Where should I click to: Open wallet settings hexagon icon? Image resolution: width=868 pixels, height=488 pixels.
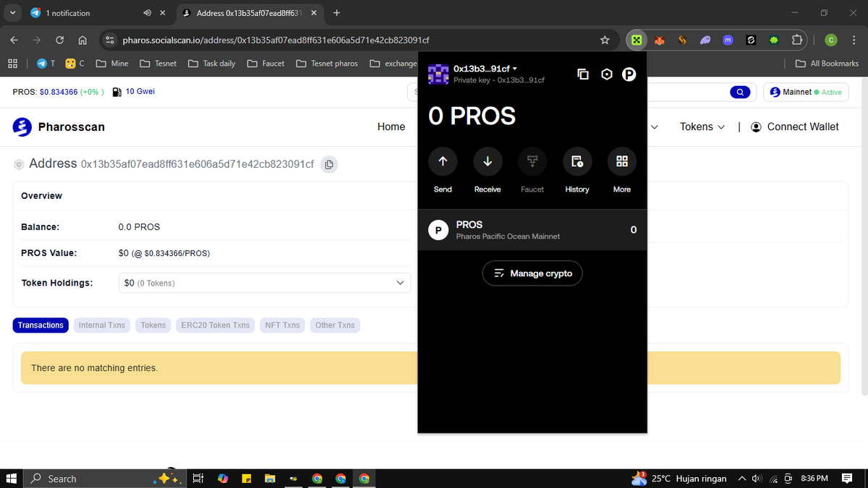pyautogui.click(x=607, y=74)
